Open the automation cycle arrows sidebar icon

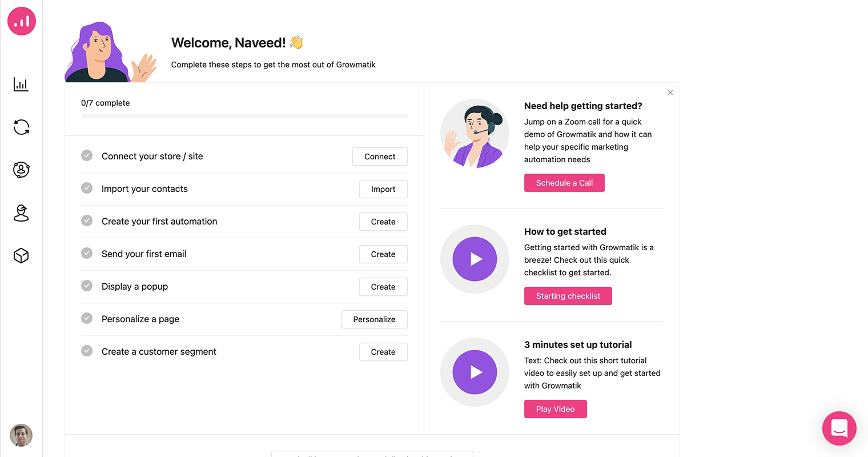pyautogui.click(x=21, y=127)
